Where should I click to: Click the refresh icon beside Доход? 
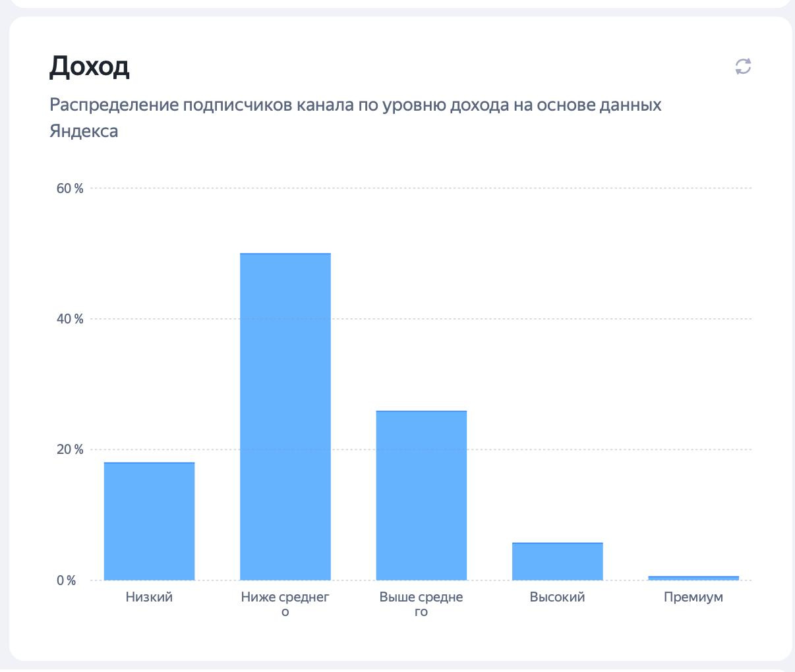click(743, 67)
